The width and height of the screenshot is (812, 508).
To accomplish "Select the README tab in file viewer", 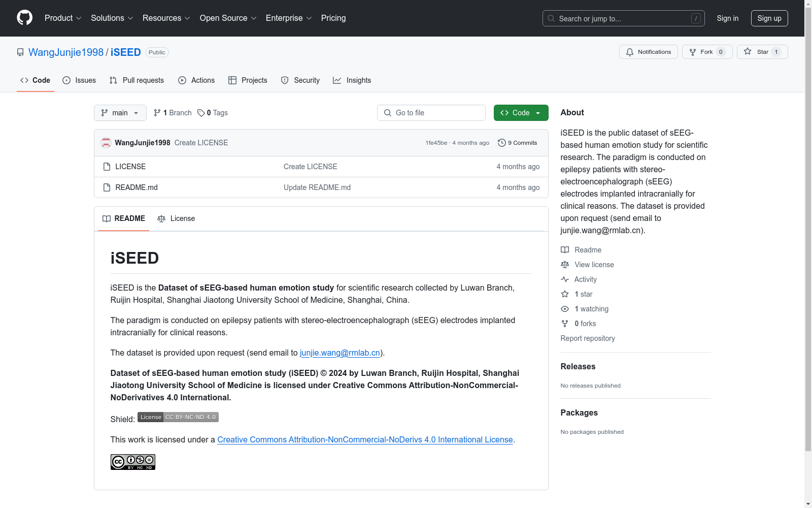I will click(x=124, y=218).
